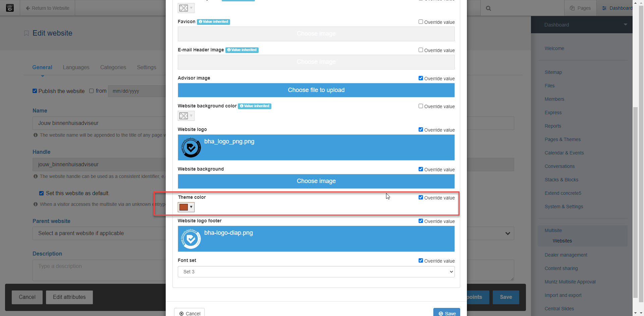This screenshot has height=316, width=644.
Task: Expand the Dashboard panel dropdown arrow
Action: pyautogui.click(x=625, y=25)
